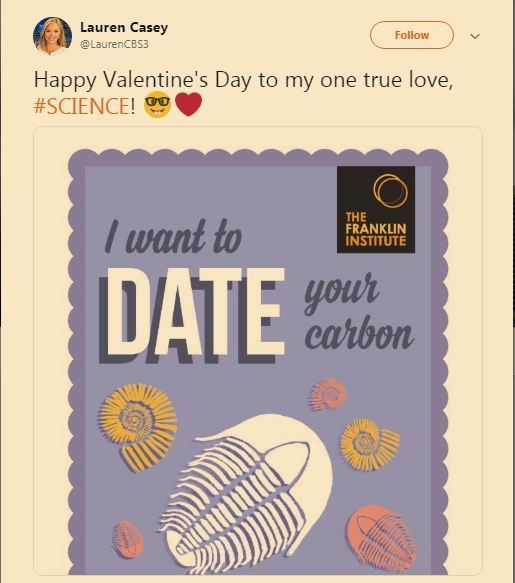The height and width of the screenshot is (583, 515).
Task: Click the orange trilobite at bottom right
Action: [381, 535]
